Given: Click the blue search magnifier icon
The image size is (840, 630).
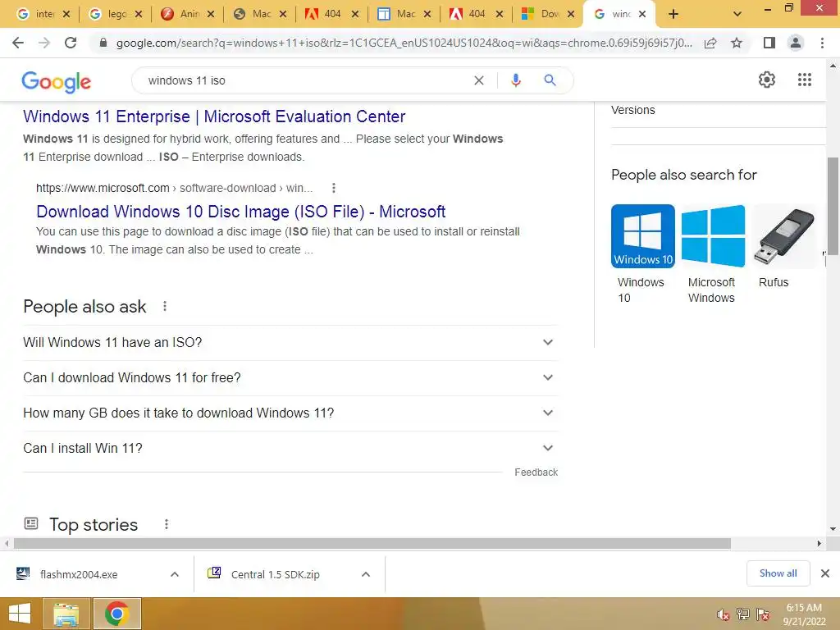Looking at the screenshot, I should click(x=550, y=80).
